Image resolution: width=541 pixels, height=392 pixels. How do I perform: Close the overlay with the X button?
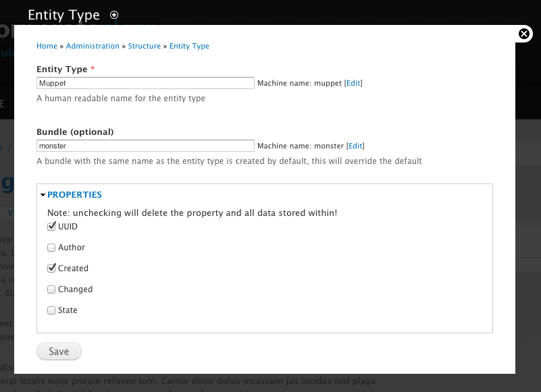click(523, 34)
